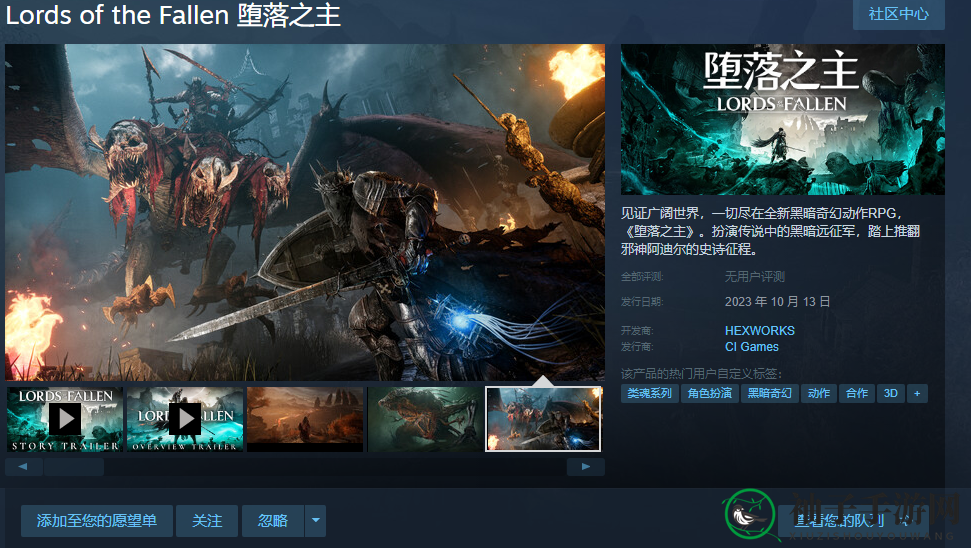Open the 角色扮演 tag

(710, 393)
